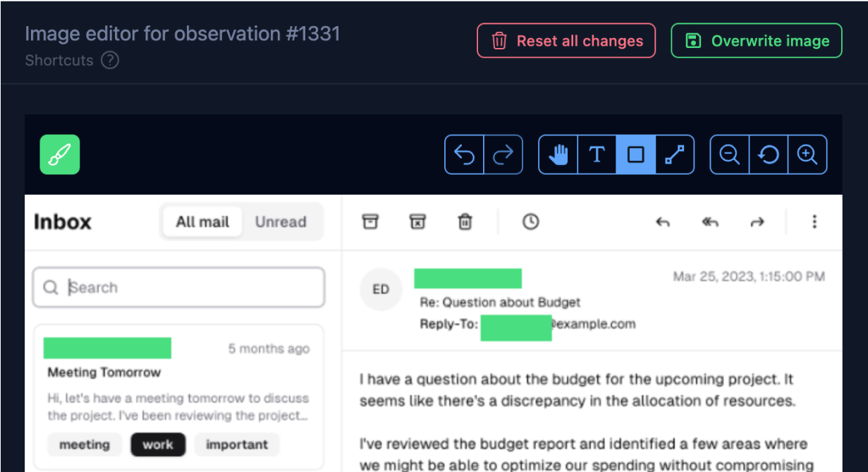Select the line drawing tool
This screenshot has width=868, height=472.
click(675, 155)
